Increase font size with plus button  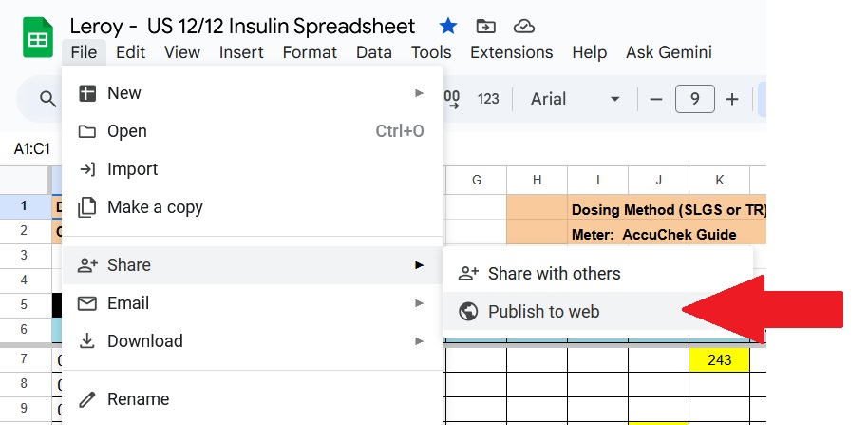coord(732,99)
